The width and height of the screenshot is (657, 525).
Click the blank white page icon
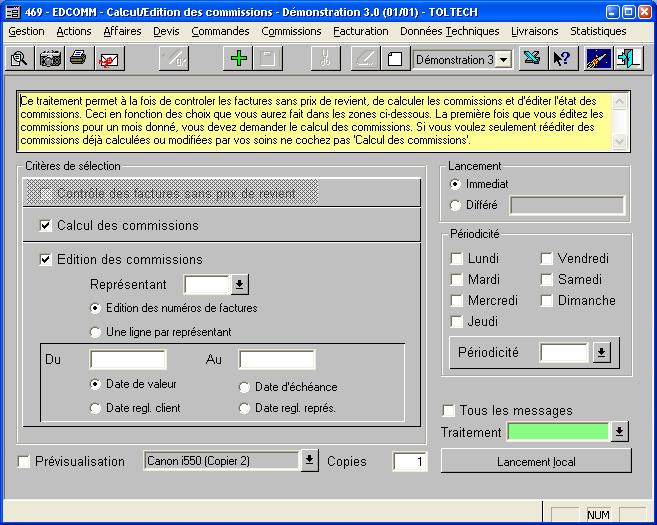click(395, 59)
